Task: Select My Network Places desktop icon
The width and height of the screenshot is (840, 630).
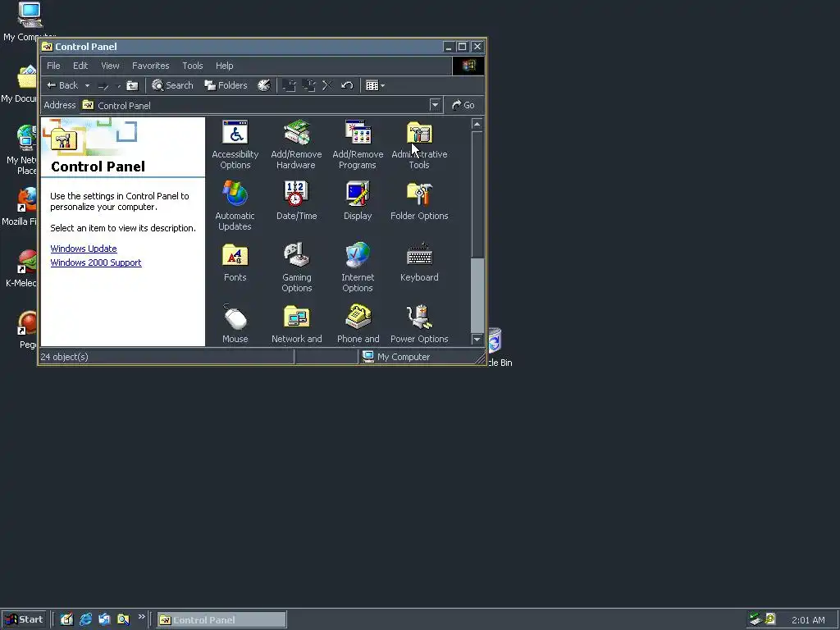Action: point(21,149)
